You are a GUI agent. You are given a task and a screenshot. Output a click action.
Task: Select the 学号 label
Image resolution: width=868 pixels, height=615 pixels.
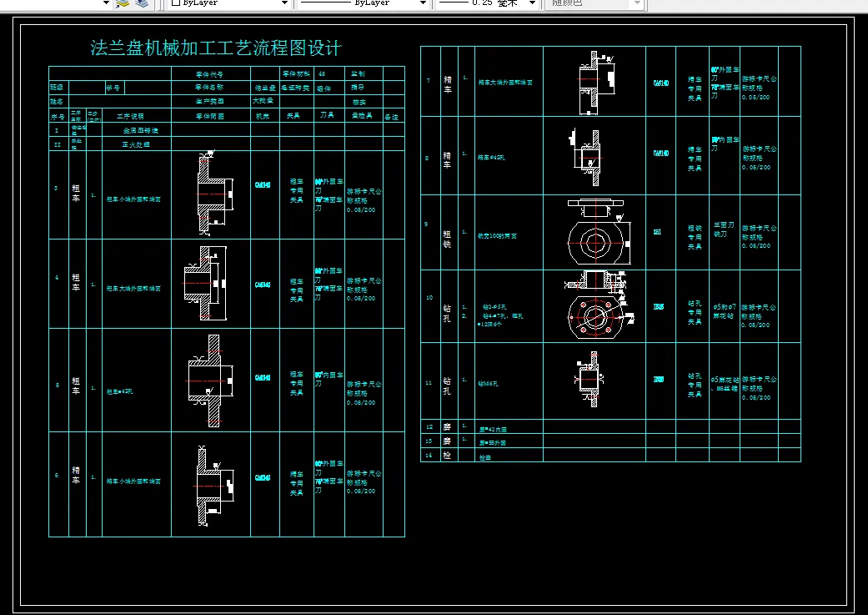(113, 88)
